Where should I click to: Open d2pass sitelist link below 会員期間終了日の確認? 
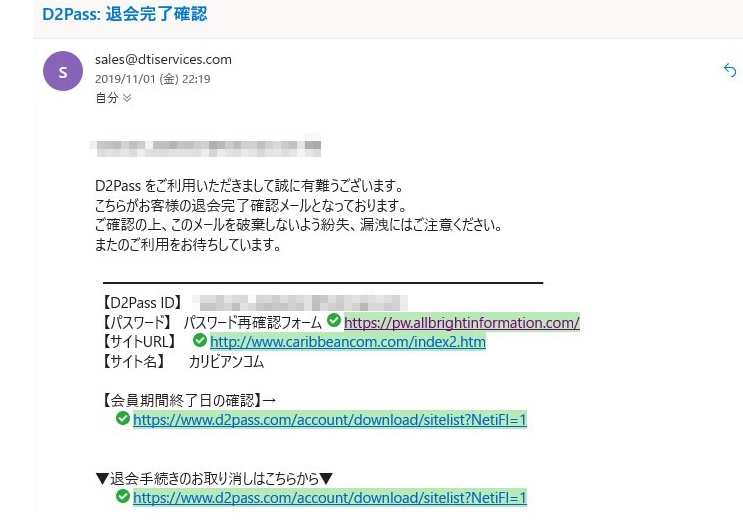coord(329,420)
